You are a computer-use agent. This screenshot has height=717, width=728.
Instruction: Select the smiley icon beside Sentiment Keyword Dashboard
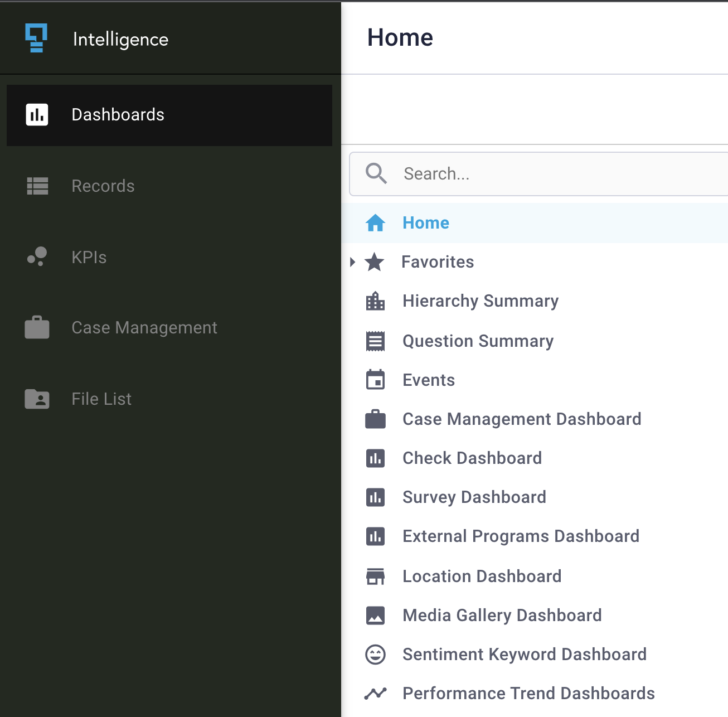tap(376, 655)
